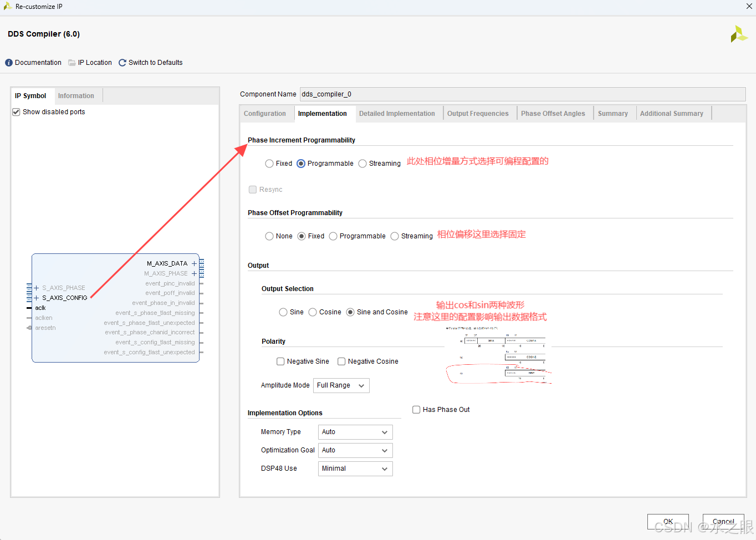Choose Cosine output selection
The height and width of the screenshot is (540, 756).
313,312
